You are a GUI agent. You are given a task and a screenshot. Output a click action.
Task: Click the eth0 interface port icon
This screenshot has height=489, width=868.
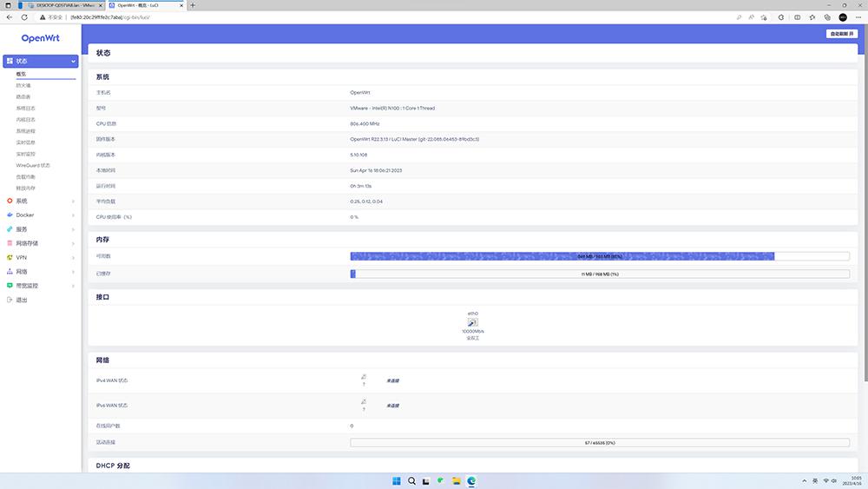click(x=473, y=322)
